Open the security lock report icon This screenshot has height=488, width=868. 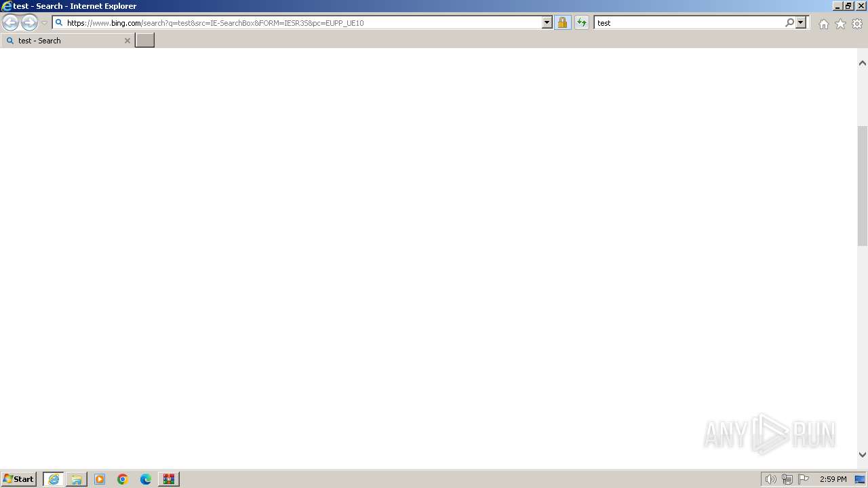pos(562,23)
